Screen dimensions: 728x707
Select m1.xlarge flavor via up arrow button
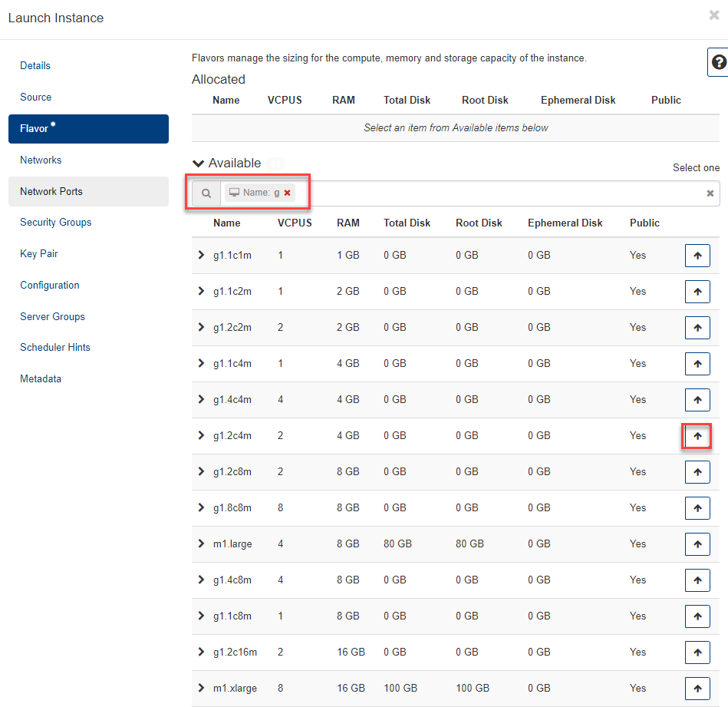tap(697, 689)
